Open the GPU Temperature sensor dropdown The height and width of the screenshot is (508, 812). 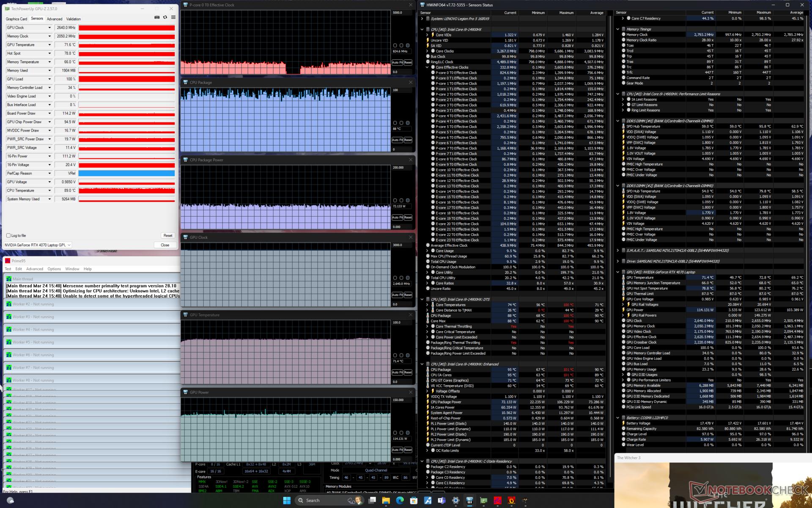[49, 45]
